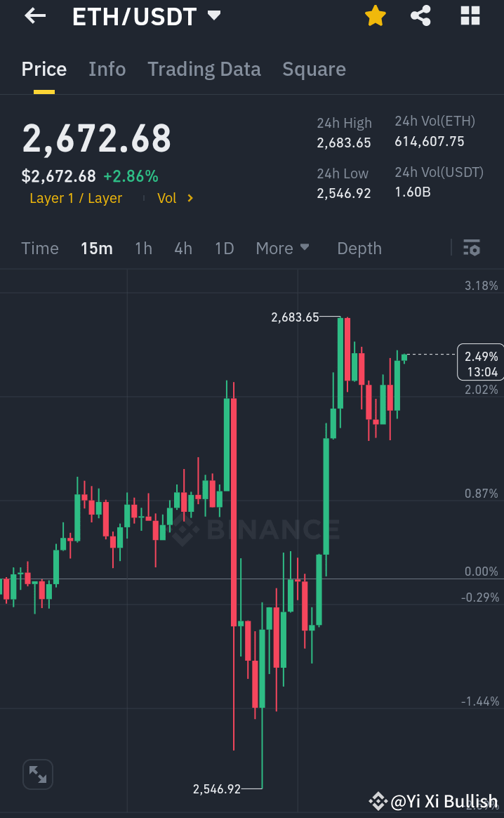Viewport: 504px width, 818px height.
Task: Open chart settings via the indicator icon
Action: (x=472, y=248)
